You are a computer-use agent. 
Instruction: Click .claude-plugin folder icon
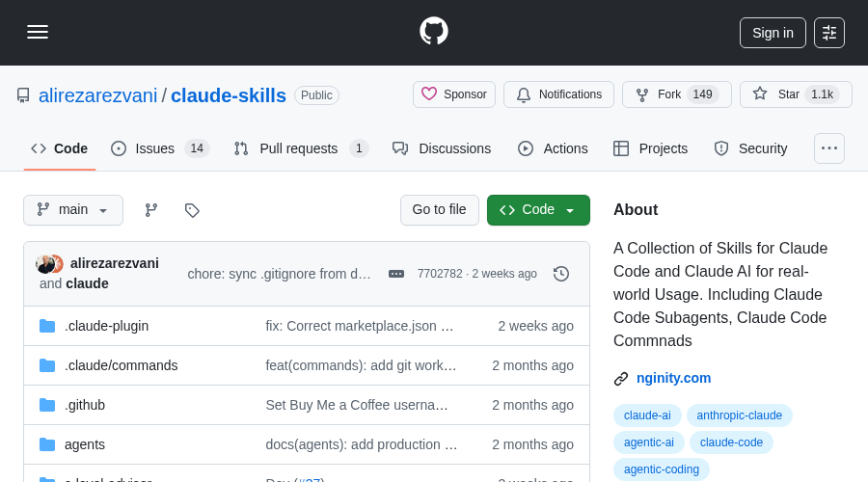pos(47,326)
